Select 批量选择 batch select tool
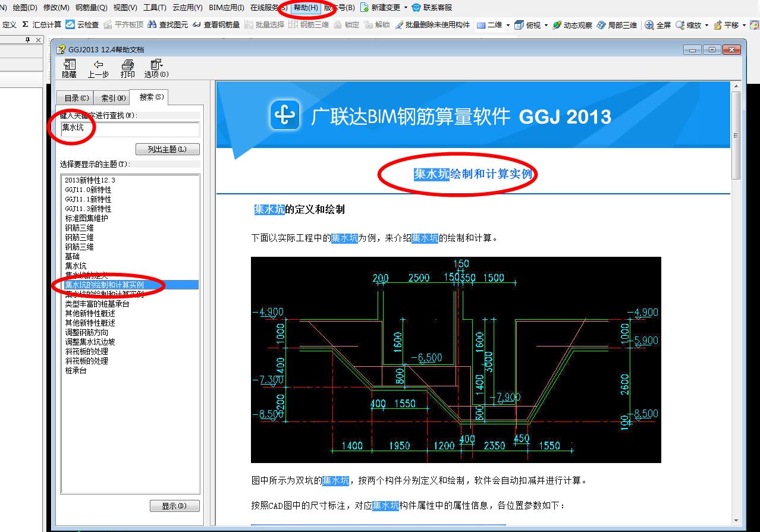This screenshot has height=532, width=760. click(x=265, y=25)
